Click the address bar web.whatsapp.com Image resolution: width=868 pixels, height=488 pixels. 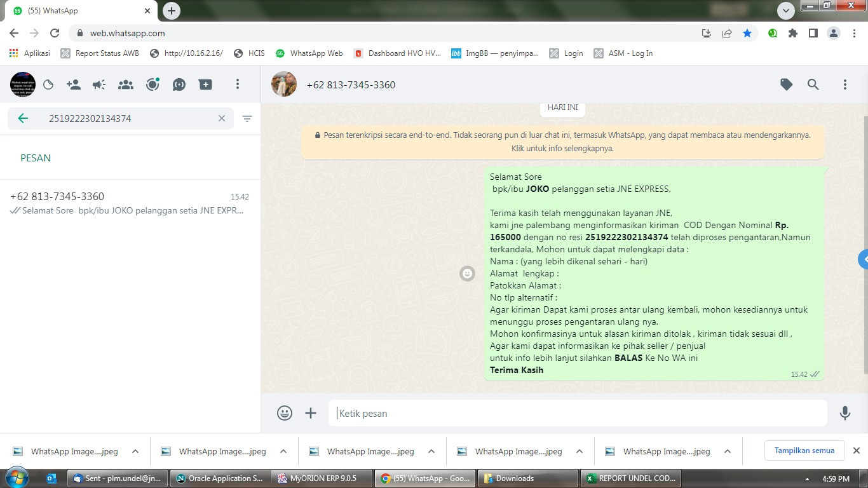(x=127, y=33)
